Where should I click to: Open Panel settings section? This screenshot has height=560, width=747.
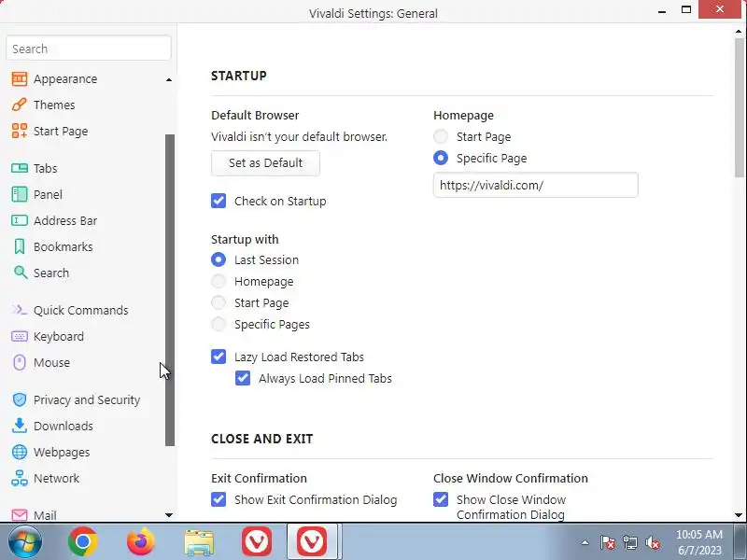[x=48, y=194]
